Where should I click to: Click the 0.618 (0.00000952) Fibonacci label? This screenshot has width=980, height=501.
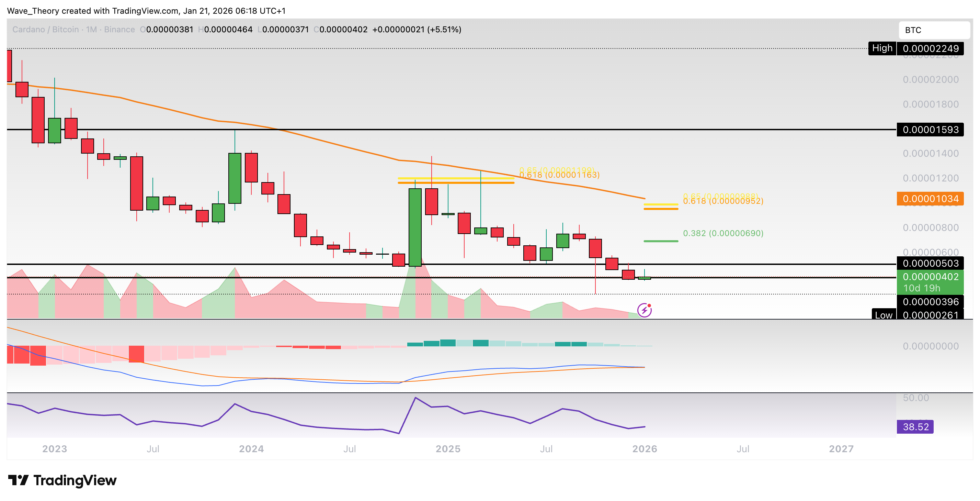[x=723, y=201]
